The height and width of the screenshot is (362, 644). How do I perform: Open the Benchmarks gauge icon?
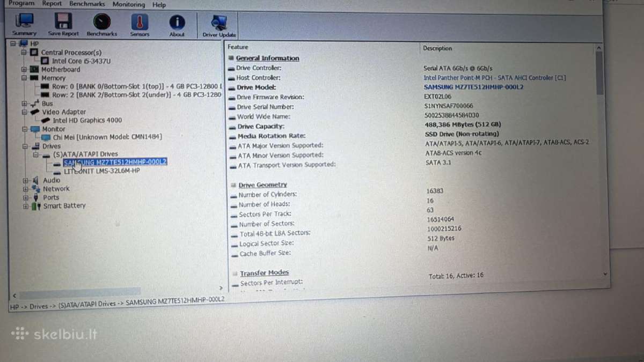coord(101,24)
